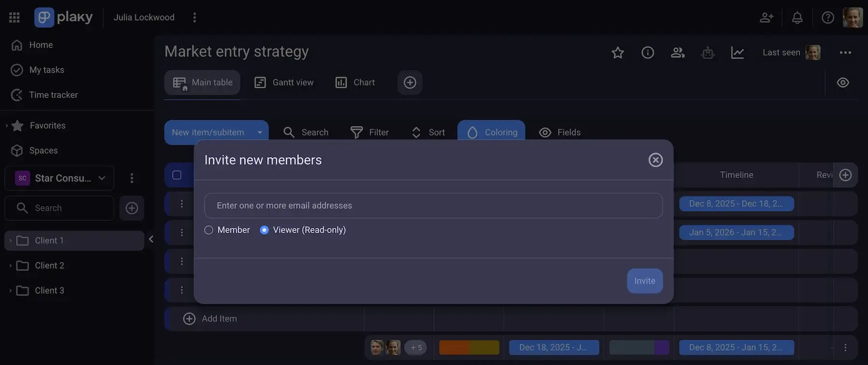Image resolution: width=868 pixels, height=365 pixels.
Task: Click the +5 people summary badge
Action: point(416,348)
